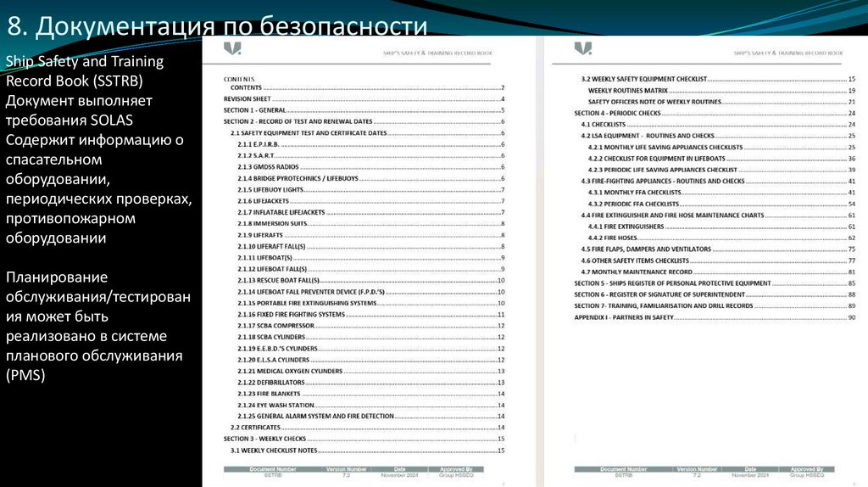Select the "2.1.2 S.A.R.T." entry

click(371, 155)
